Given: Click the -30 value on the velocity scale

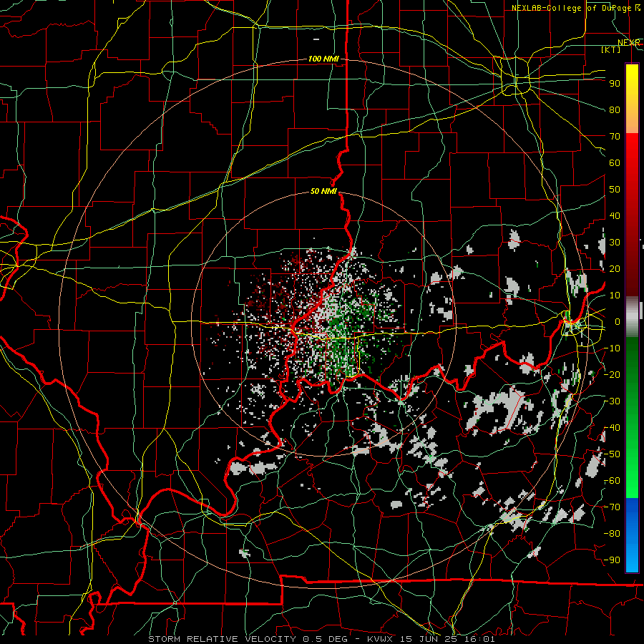Looking at the screenshot, I should [612, 401].
